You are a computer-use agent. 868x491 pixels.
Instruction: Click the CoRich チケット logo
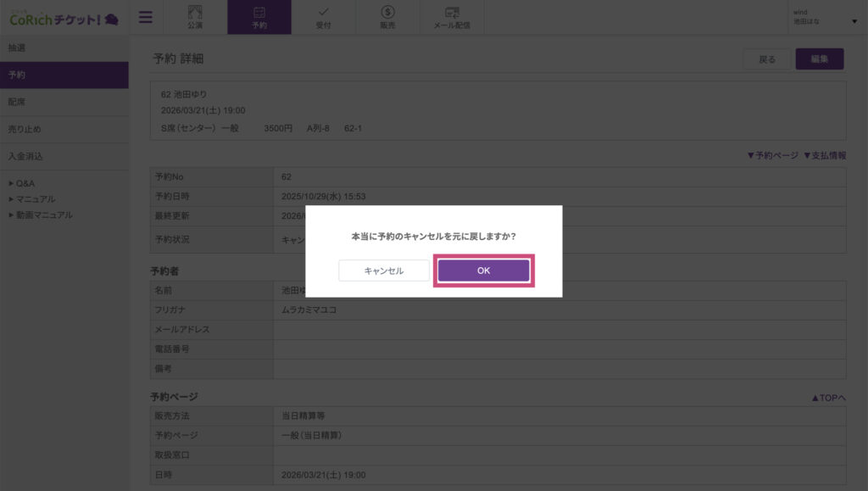pos(64,17)
